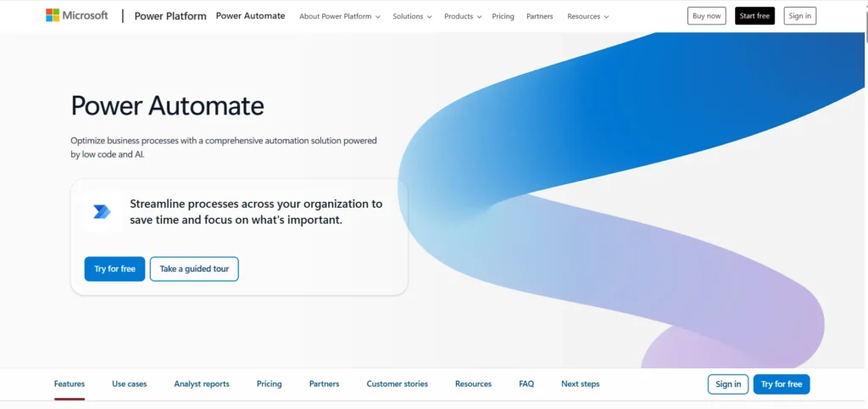The image size is (868, 409).
Task: Expand the Resources dropdown in header
Action: pos(588,16)
